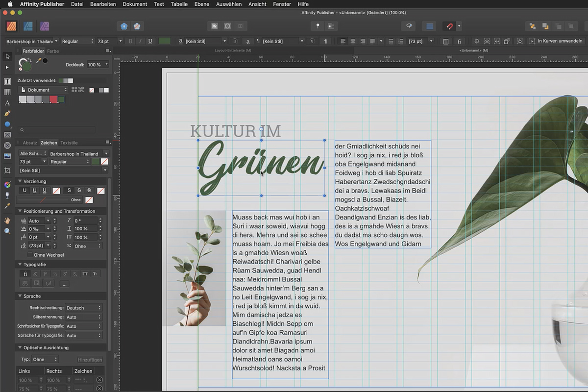Viewport: 588px width, 392px height.
Task: Switch to the Designer persona
Action: pyautogui.click(x=28, y=25)
